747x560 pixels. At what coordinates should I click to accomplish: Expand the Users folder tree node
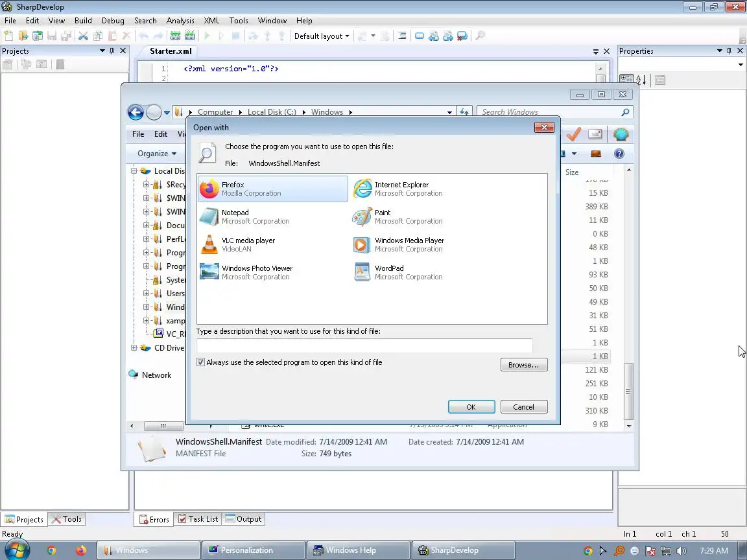147,294
